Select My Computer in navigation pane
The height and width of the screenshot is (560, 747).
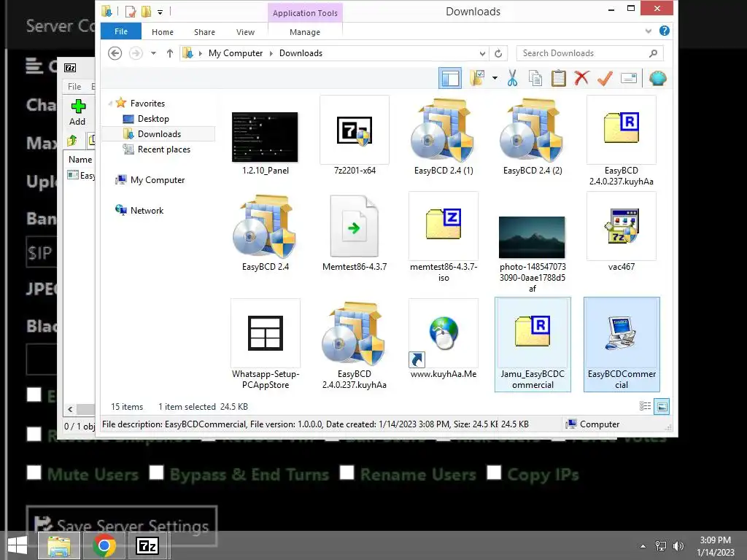click(158, 180)
